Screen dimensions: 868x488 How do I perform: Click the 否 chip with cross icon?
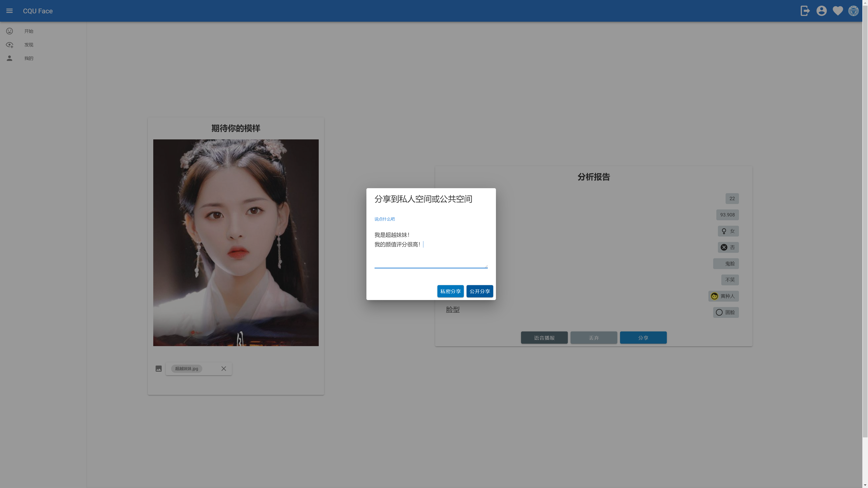pos(728,247)
